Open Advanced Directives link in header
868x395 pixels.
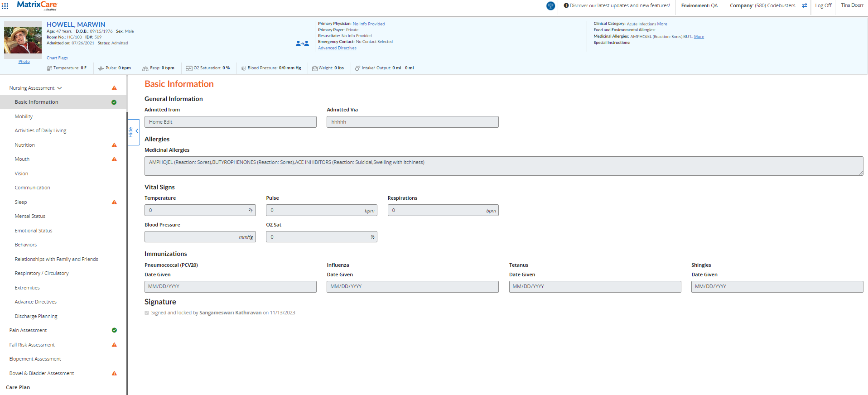coord(337,48)
